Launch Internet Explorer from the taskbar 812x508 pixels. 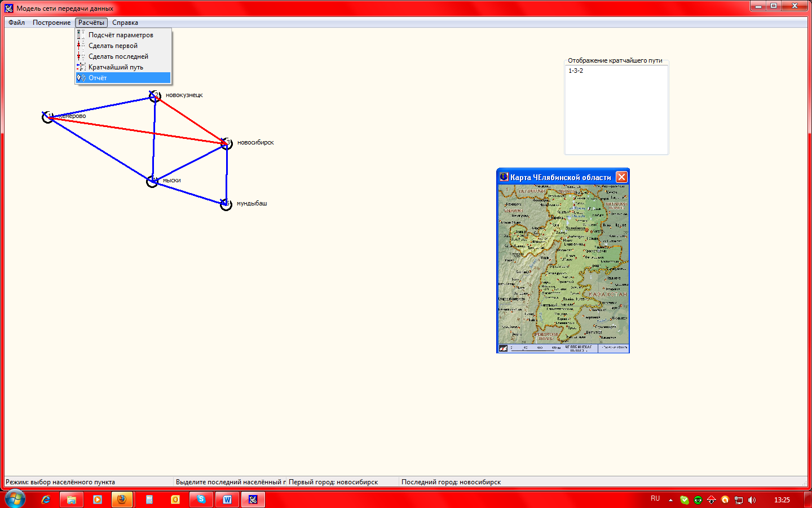[46, 500]
